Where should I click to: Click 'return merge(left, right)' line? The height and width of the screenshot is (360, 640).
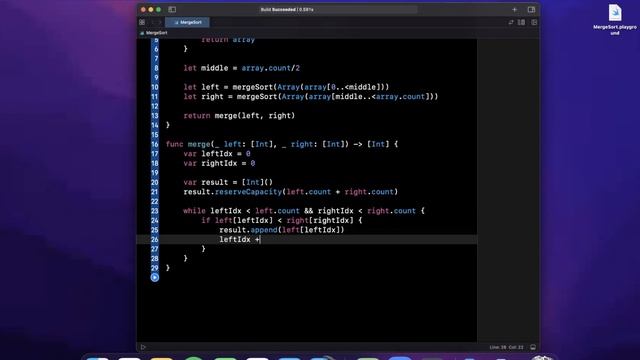(239, 116)
